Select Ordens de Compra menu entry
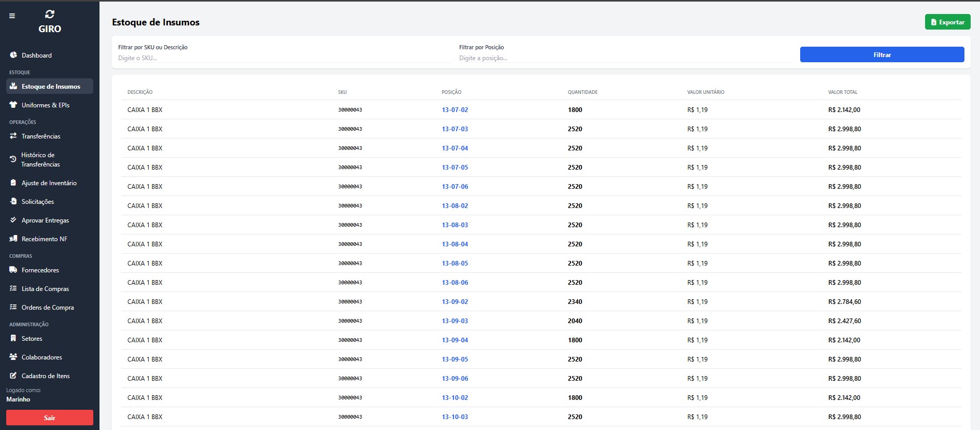 pyautogui.click(x=47, y=308)
